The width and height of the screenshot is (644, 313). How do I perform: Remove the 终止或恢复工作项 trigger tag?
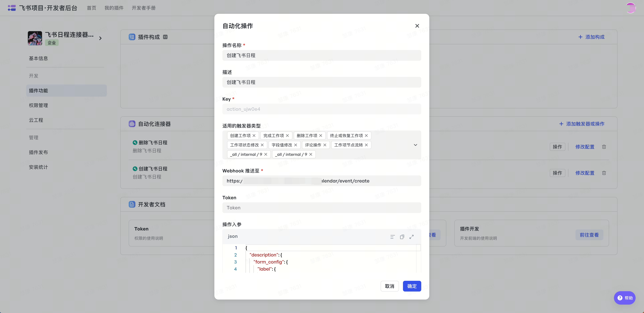367,136
